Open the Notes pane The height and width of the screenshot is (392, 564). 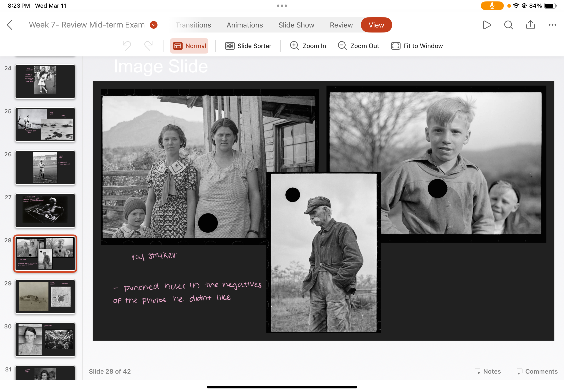[x=487, y=371]
